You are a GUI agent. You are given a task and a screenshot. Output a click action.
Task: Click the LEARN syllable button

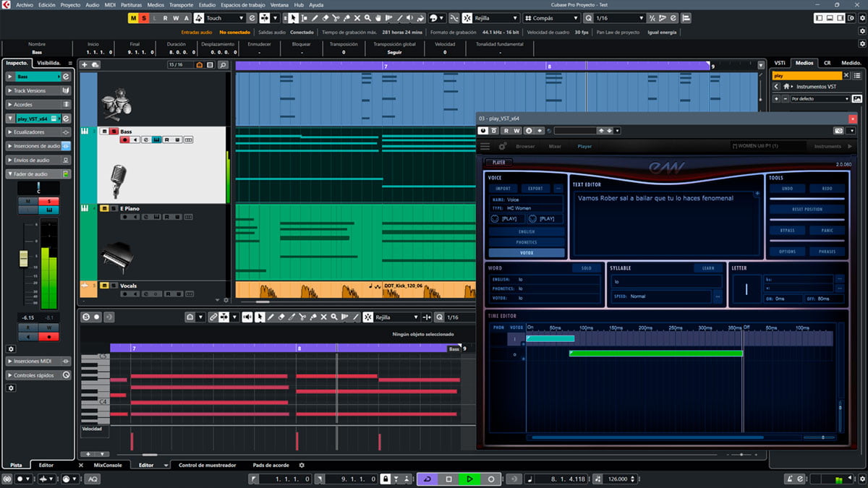708,268
